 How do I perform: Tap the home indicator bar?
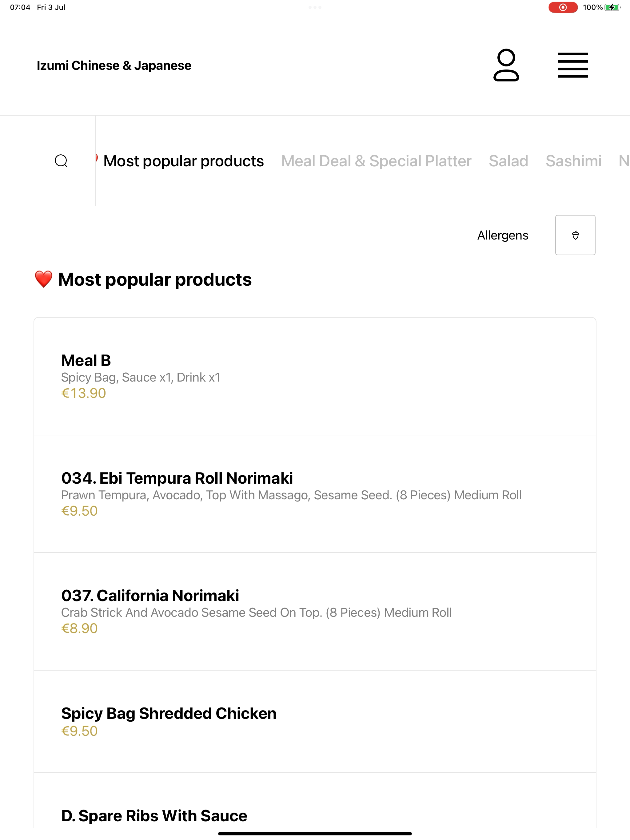point(315,834)
